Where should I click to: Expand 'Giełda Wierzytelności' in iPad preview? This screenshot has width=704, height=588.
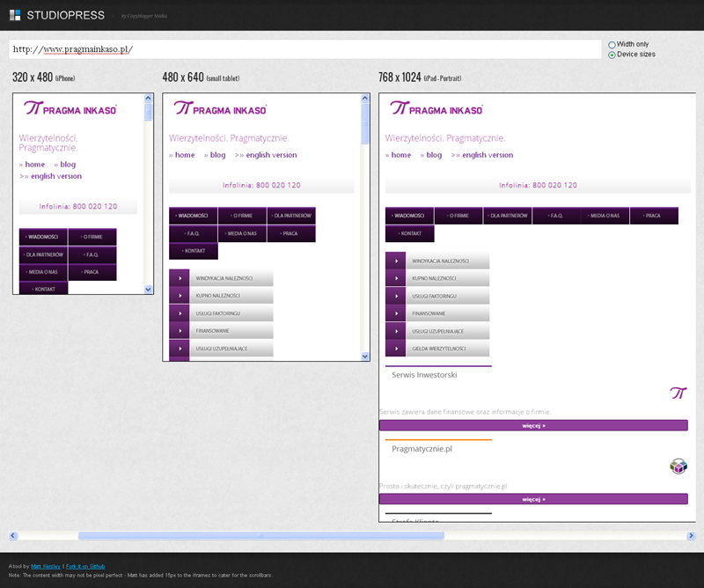pos(437,349)
